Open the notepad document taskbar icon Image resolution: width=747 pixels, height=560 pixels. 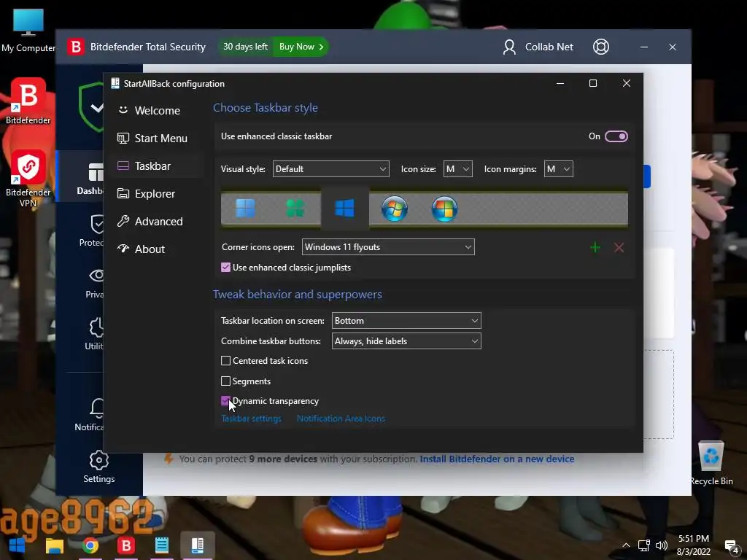(x=161, y=545)
